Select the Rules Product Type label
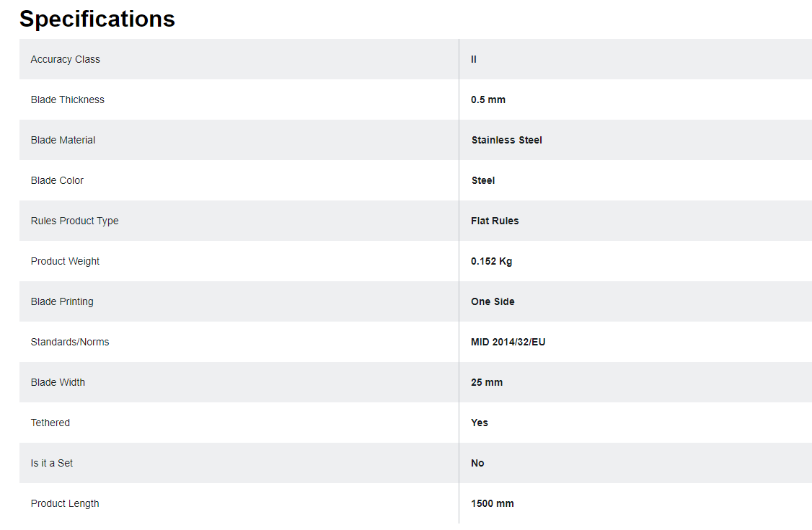Screen dimensions: 812x530 click(x=74, y=221)
